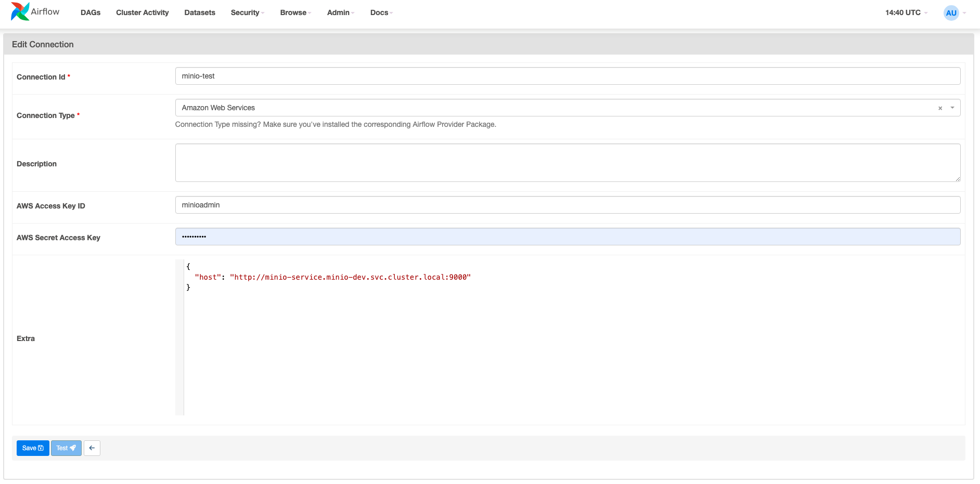Go to the Cluster Activity page
980x484 pixels.
coord(142,12)
